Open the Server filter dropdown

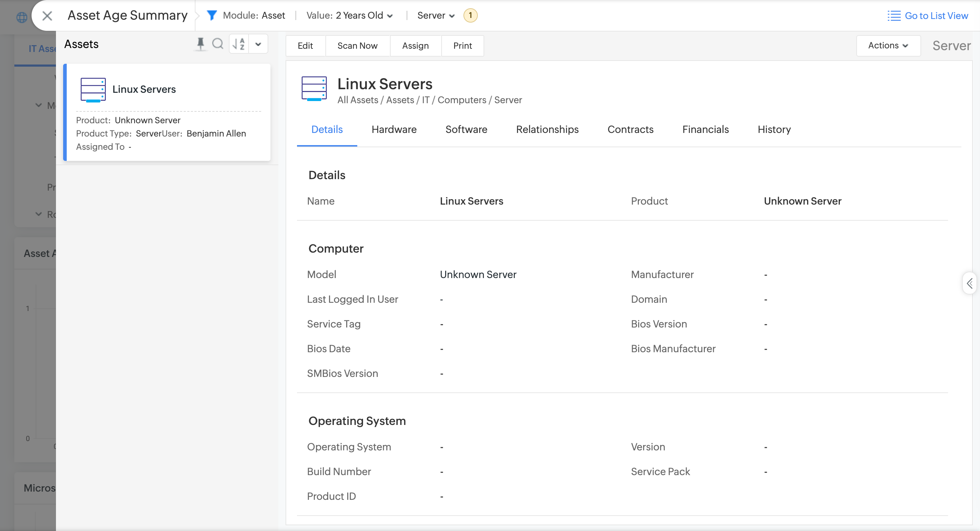point(435,15)
